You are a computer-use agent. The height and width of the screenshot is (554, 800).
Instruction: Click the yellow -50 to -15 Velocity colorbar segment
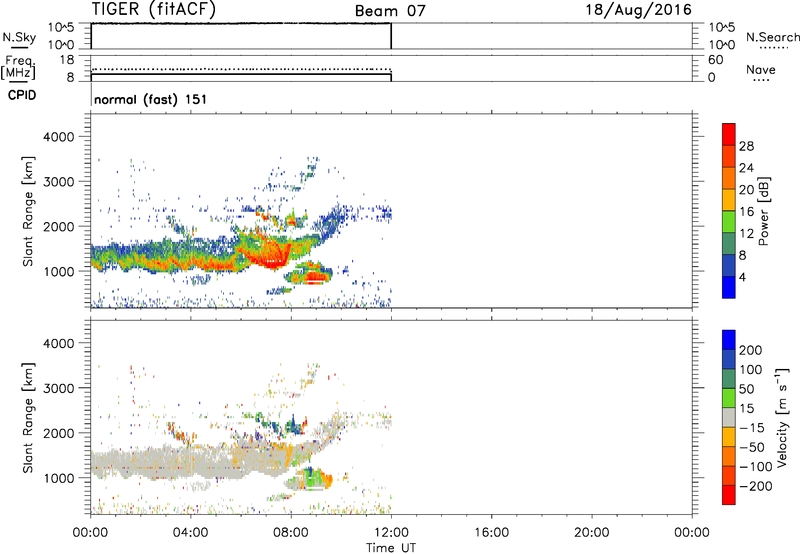coord(729,437)
